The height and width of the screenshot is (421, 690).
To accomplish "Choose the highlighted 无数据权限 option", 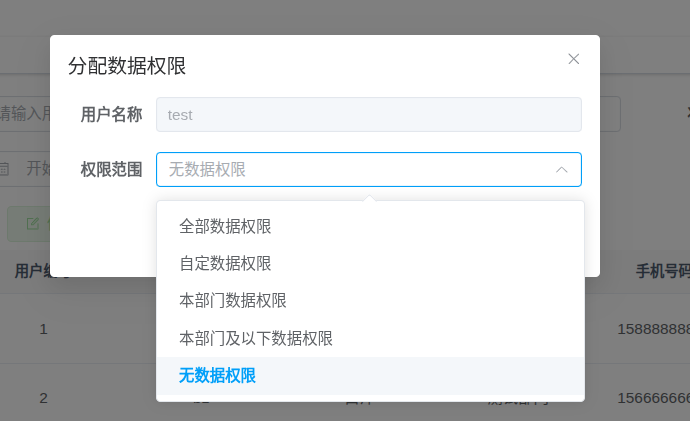I will click(218, 376).
